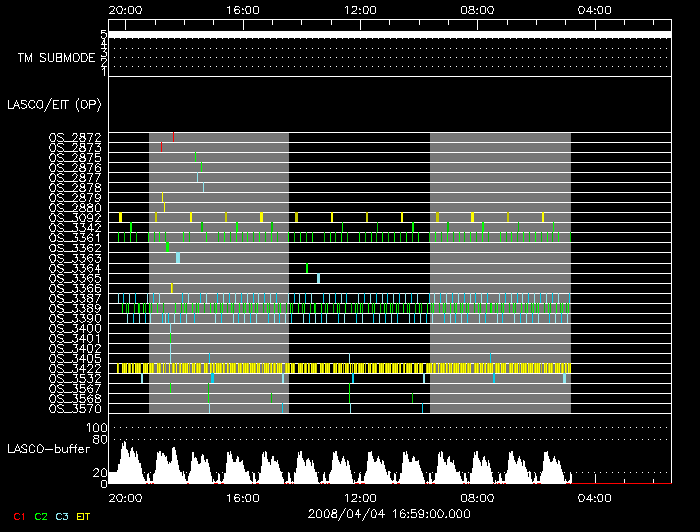Select the OS_3570 row label
700x532 pixels.
75,409
